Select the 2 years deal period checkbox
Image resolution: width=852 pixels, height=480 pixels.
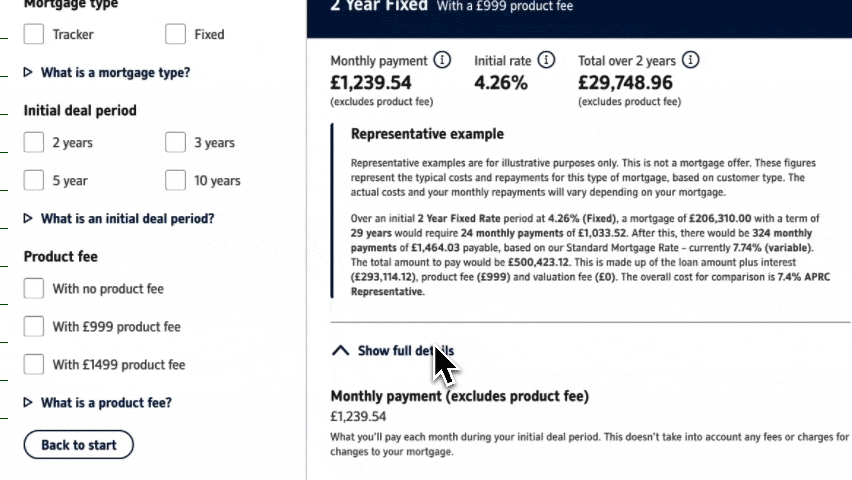click(x=34, y=143)
